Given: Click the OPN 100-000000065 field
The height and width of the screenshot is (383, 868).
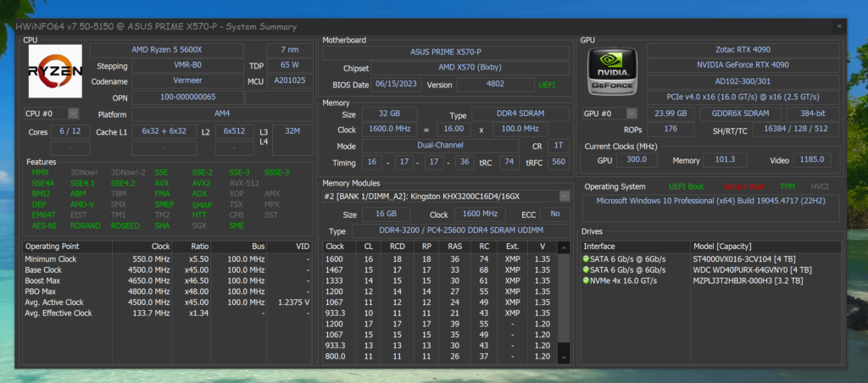Looking at the screenshot, I should (x=187, y=97).
